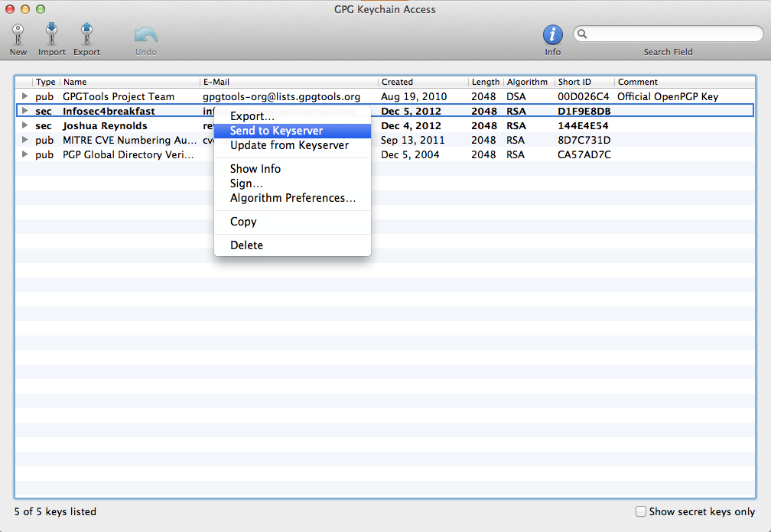This screenshot has width=771, height=532.
Task: Sort by Algorithm column header
Action: click(529, 82)
